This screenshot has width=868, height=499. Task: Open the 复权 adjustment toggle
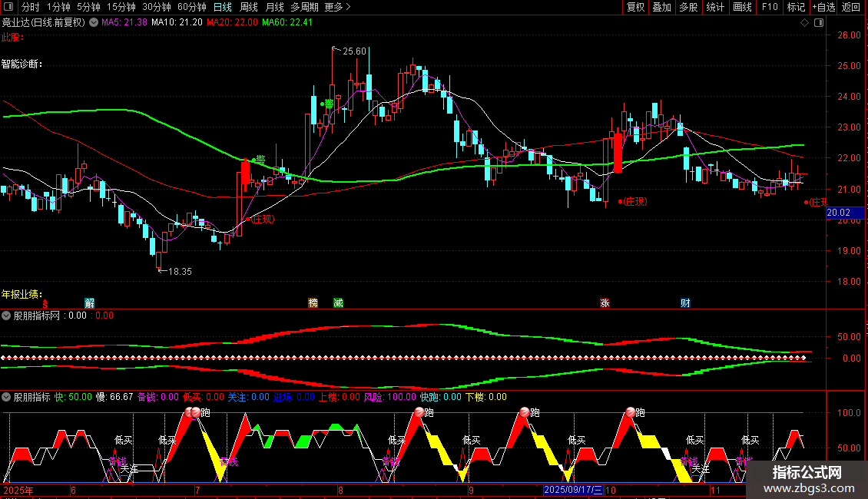(x=635, y=7)
